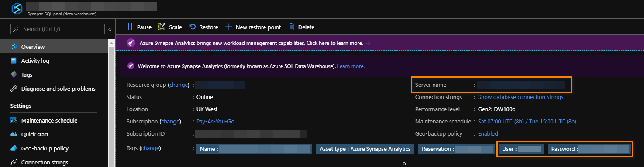
Task: Change the Resource group via change link
Action: pyautogui.click(x=179, y=85)
